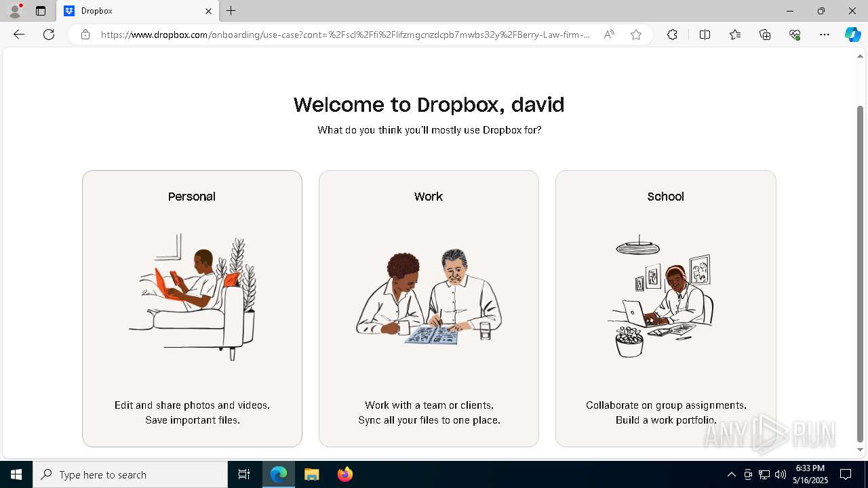Click 'Edit and share photos and videos.' text
This screenshot has width=868, height=488.
pyautogui.click(x=192, y=405)
